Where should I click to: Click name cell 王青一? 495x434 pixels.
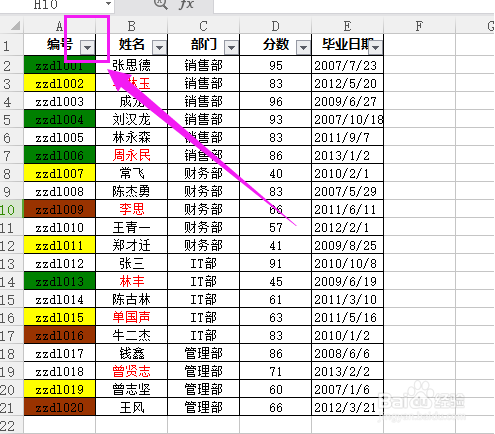coord(132,228)
